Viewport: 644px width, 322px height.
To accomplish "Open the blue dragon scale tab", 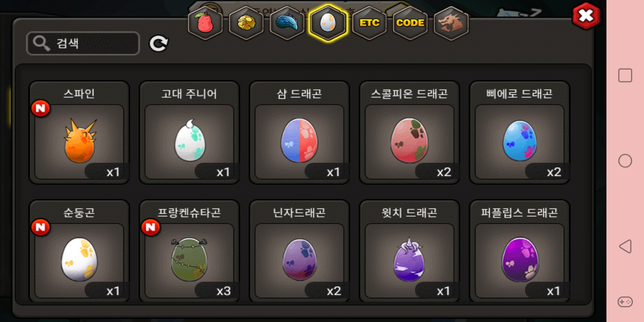I will pos(287,23).
